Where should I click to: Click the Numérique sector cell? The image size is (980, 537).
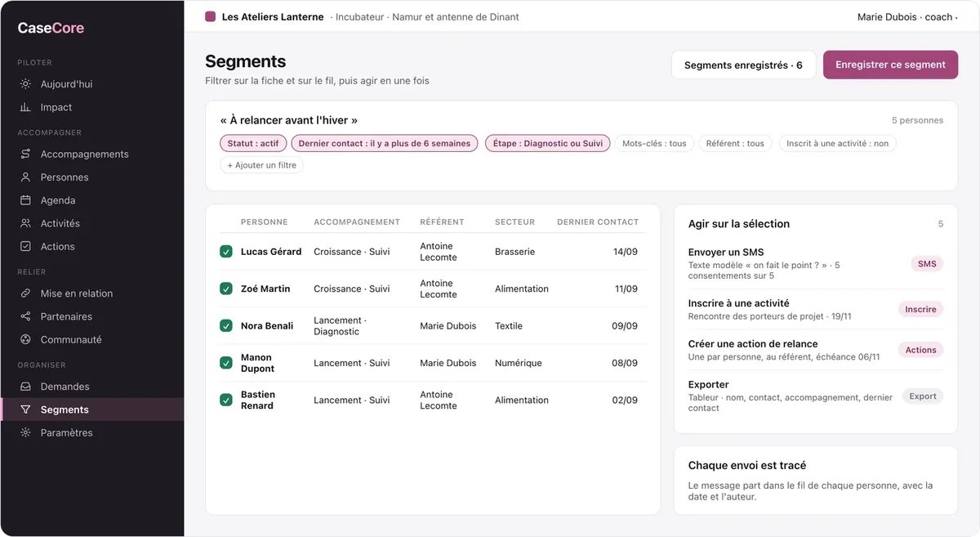(x=519, y=363)
